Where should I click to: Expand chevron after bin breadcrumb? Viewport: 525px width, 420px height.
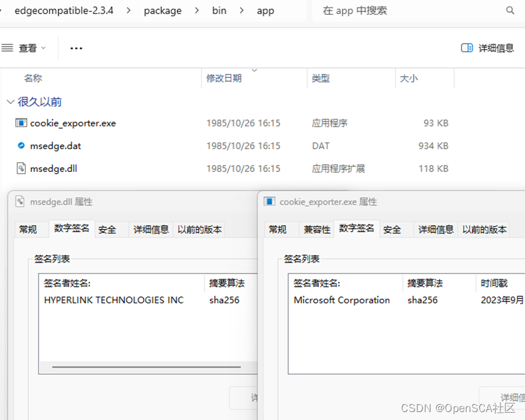coord(242,10)
